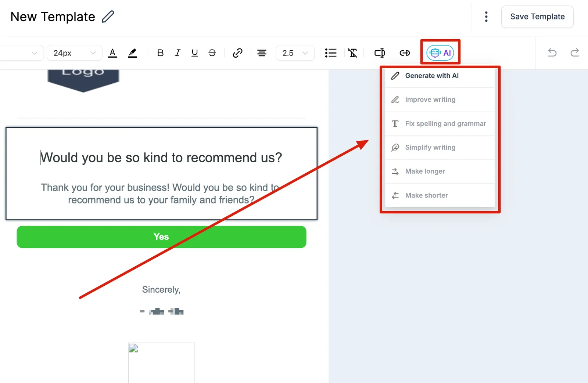The image size is (588, 383).
Task: Click the Save Template button
Action: [x=537, y=17]
